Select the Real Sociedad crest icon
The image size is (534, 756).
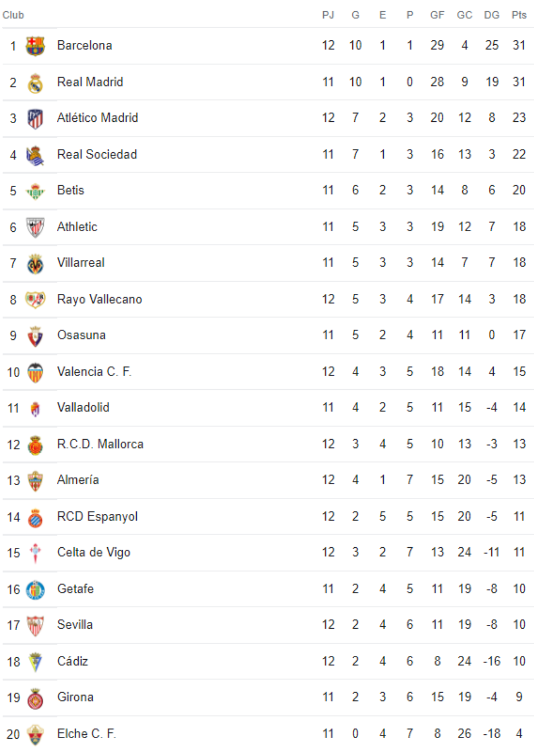tap(35, 155)
